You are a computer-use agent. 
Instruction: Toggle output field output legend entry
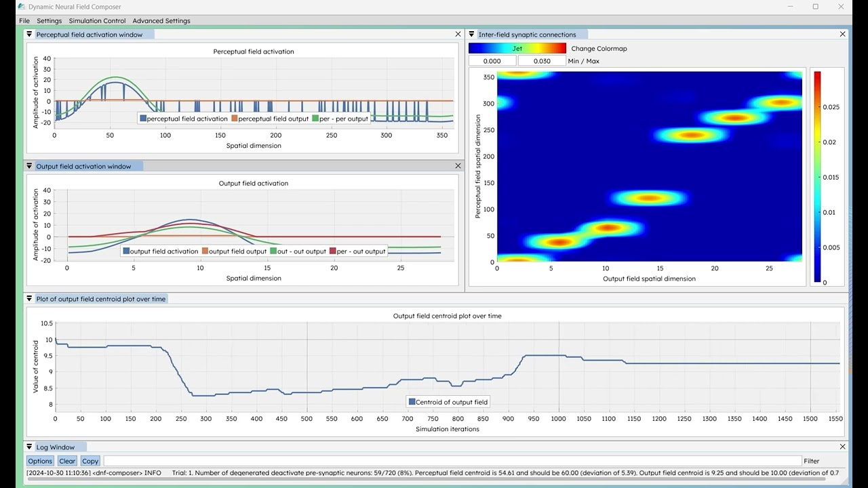coord(234,251)
